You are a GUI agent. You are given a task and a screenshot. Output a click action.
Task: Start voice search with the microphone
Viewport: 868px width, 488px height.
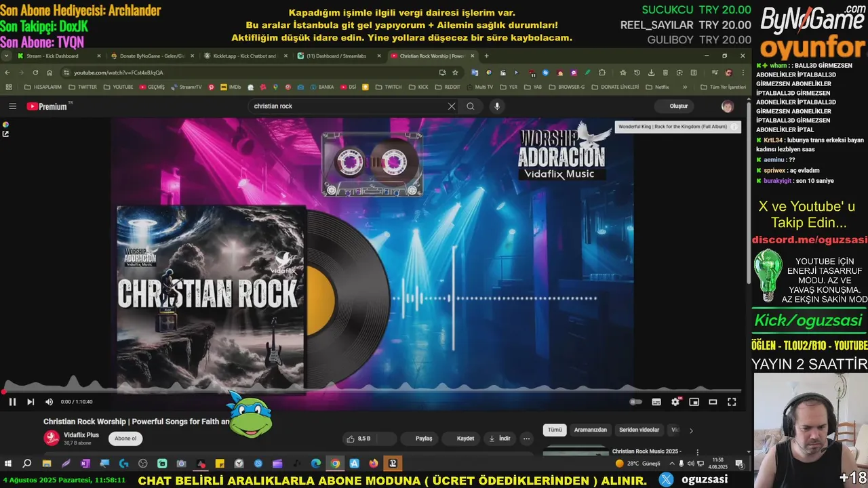tap(497, 106)
